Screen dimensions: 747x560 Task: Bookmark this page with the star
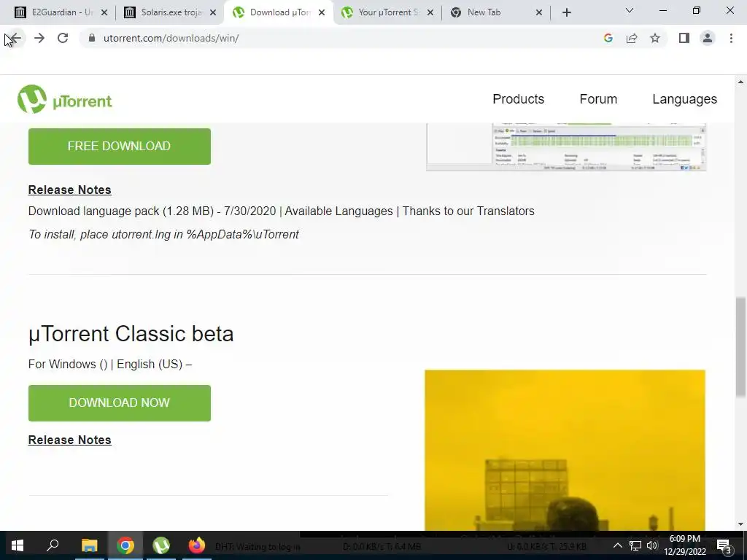point(655,38)
